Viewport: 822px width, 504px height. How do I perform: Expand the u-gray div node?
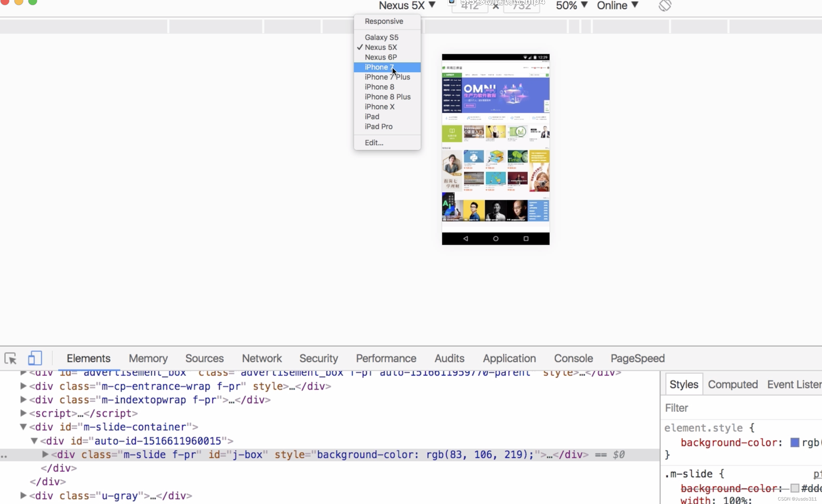[23, 495]
